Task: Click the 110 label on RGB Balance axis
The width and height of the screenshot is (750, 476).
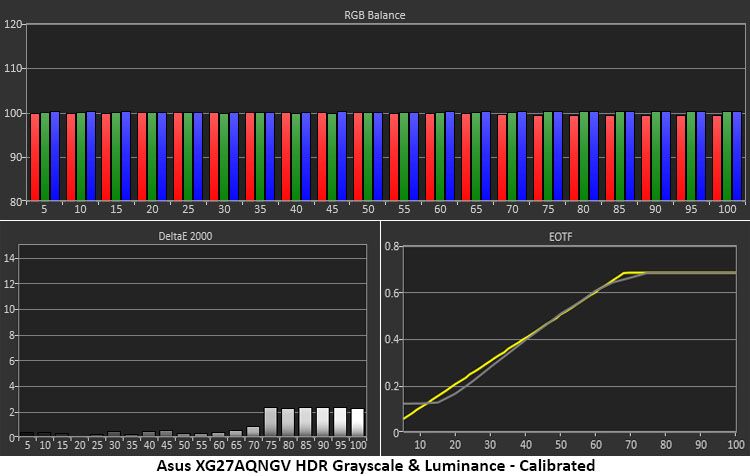Action: coord(12,68)
